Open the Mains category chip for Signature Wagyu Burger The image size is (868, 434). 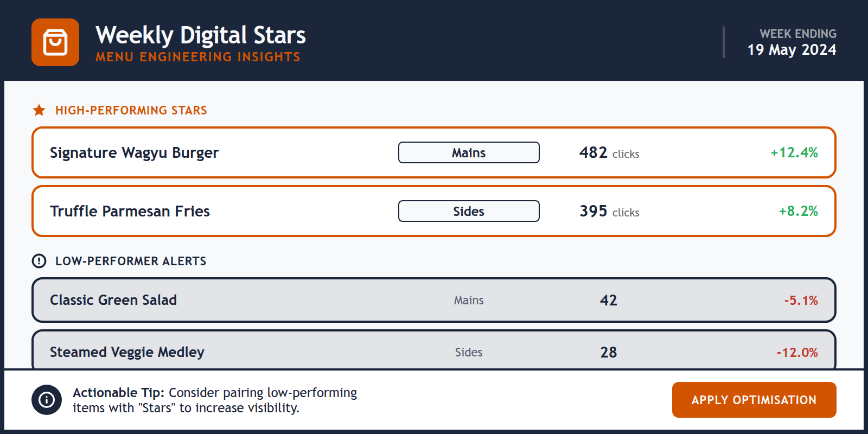pos(468,152)
